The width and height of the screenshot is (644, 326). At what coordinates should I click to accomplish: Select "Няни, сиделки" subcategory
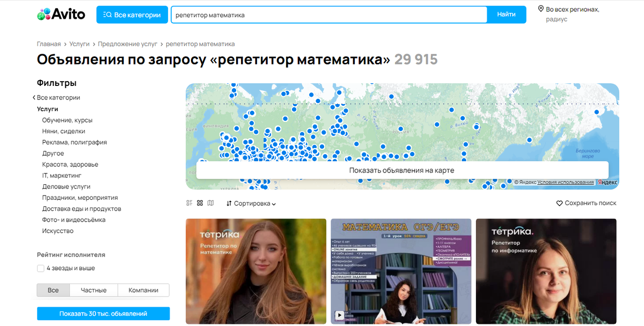tap(64, 131)
